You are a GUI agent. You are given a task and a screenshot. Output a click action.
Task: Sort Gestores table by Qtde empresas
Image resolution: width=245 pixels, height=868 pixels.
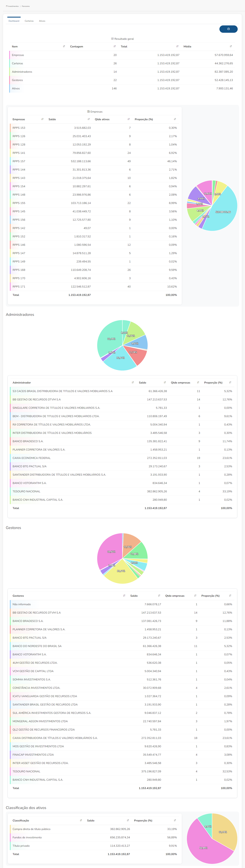tap(195, 596)
